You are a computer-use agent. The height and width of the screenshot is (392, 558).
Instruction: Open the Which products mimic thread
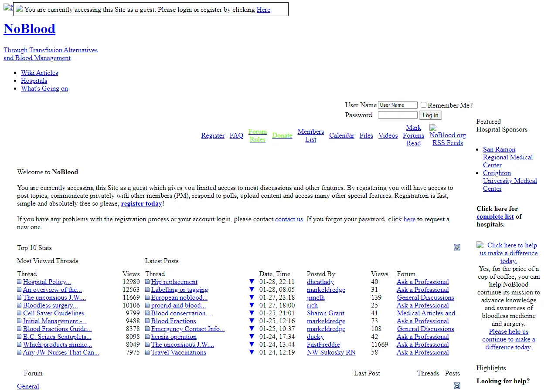point(58,345)
